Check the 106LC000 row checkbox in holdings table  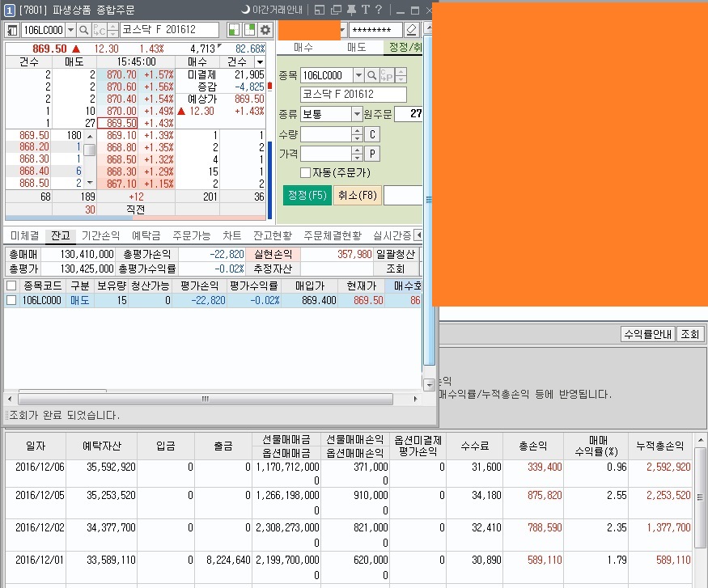coord(11,300)
